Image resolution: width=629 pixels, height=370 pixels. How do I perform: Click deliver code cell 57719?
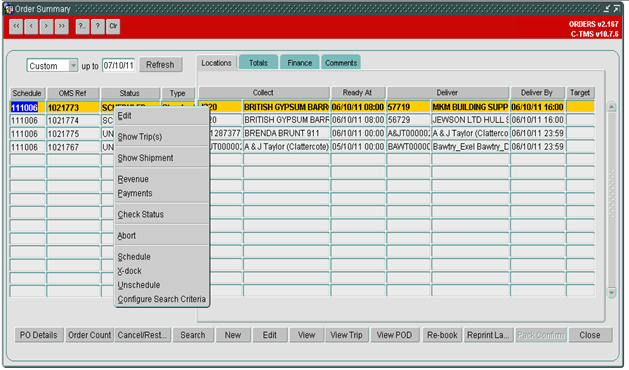(408, 107)
